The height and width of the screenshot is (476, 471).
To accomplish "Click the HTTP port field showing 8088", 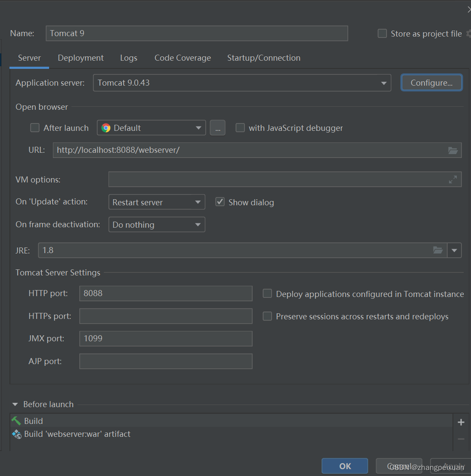I will click(166, 294).
